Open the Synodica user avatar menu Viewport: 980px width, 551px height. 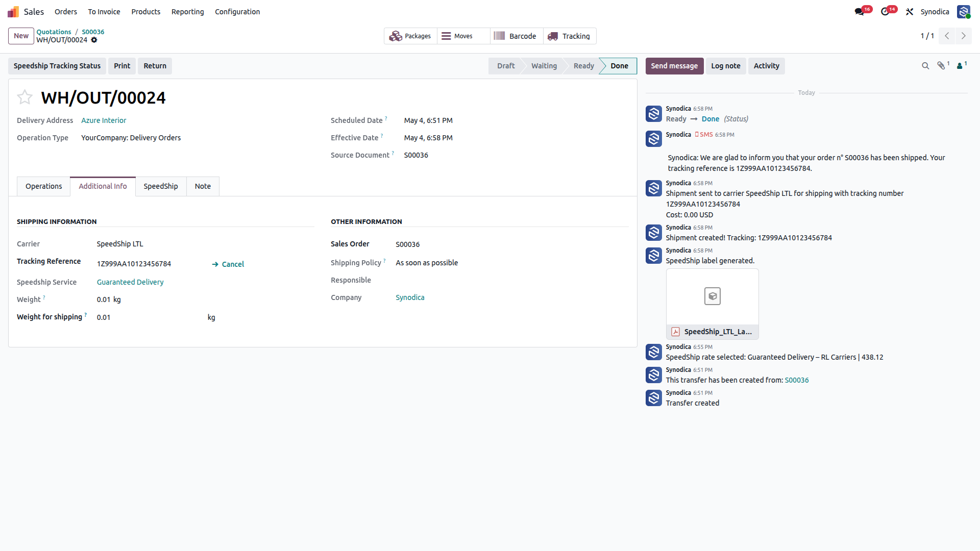(964, 12)
